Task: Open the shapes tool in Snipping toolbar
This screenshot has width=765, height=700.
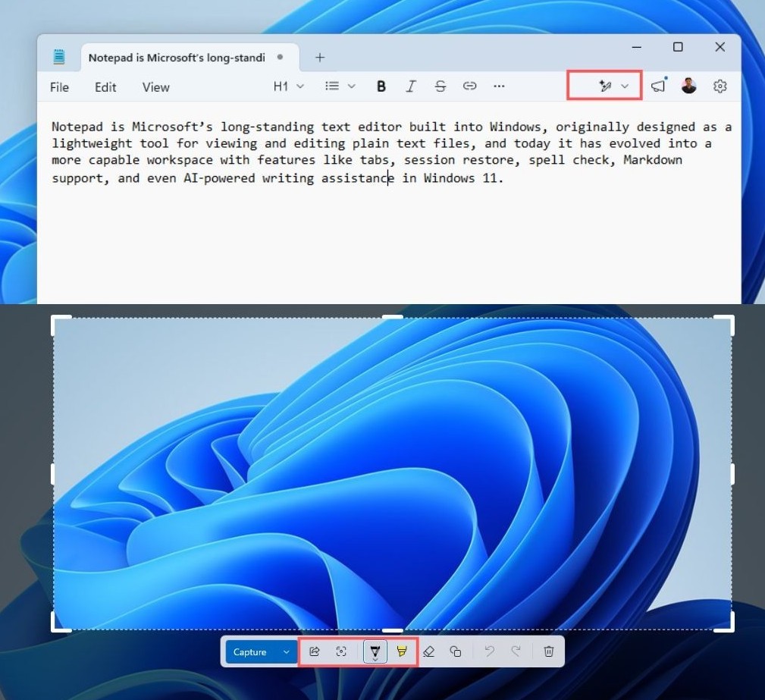Action: pos(455,651)
